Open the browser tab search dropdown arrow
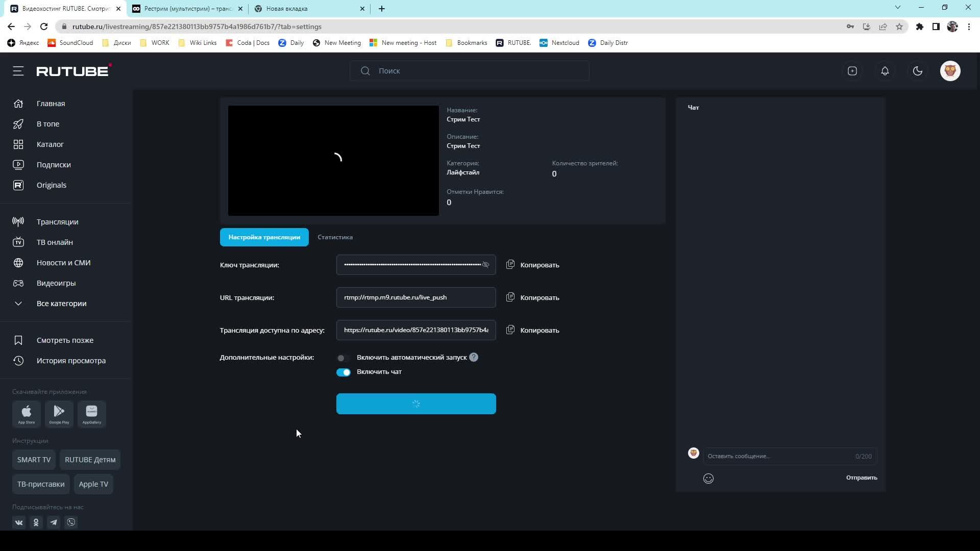Screen dimensions: 980x551 tap(897, 8)
